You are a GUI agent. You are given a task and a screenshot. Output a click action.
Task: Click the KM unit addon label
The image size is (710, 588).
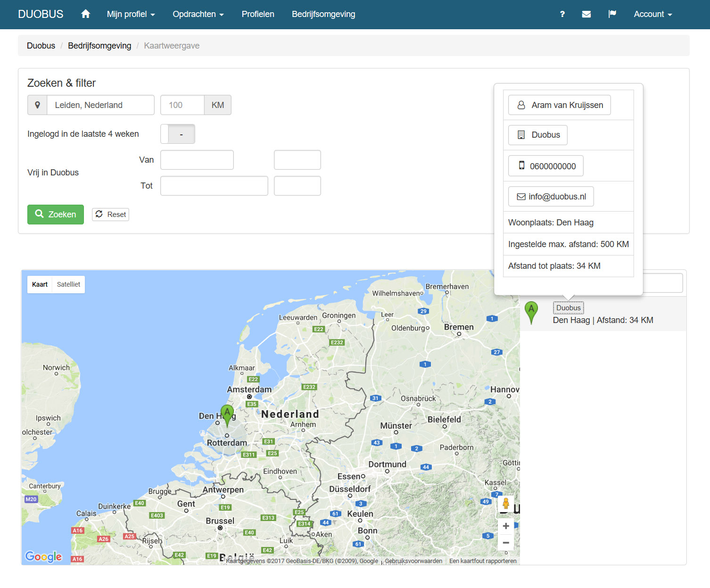[218, 105]
